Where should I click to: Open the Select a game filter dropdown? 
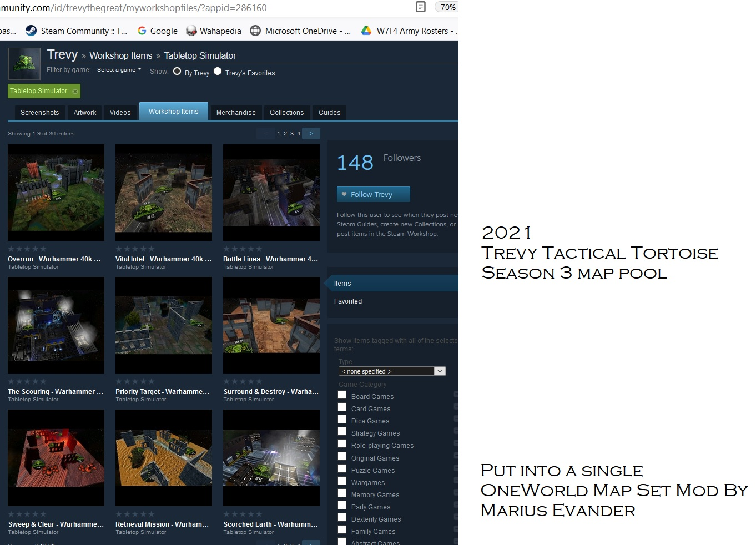(119, 70)
